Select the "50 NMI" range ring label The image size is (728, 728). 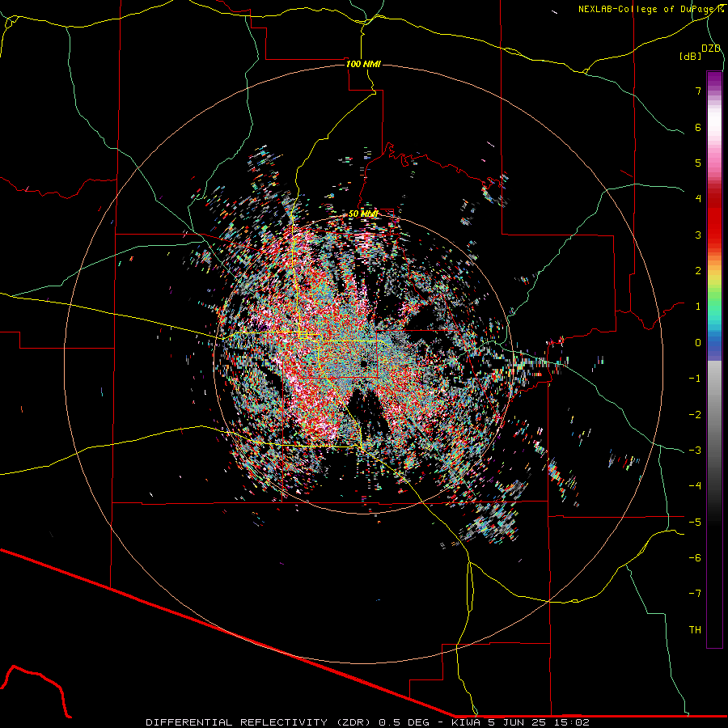(363, 214)
